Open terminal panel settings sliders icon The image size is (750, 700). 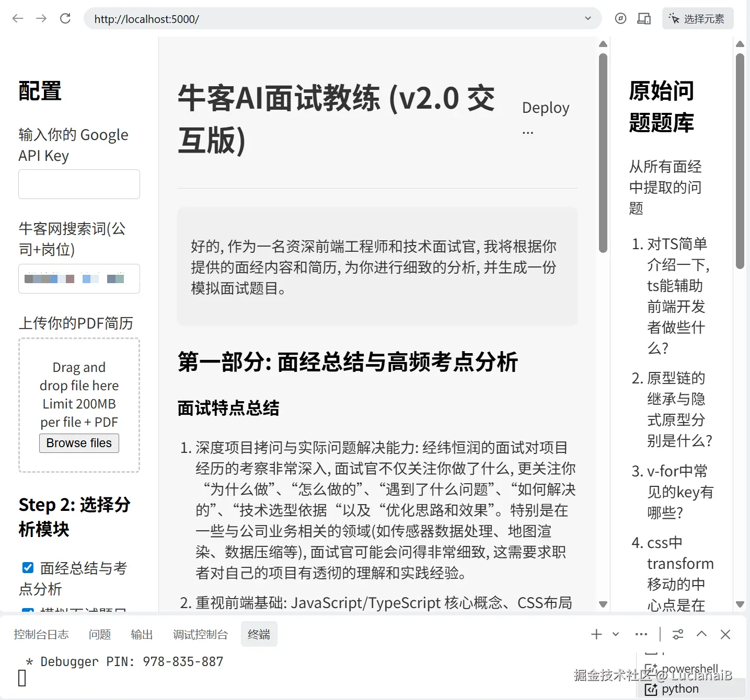(x=678, y=634)
